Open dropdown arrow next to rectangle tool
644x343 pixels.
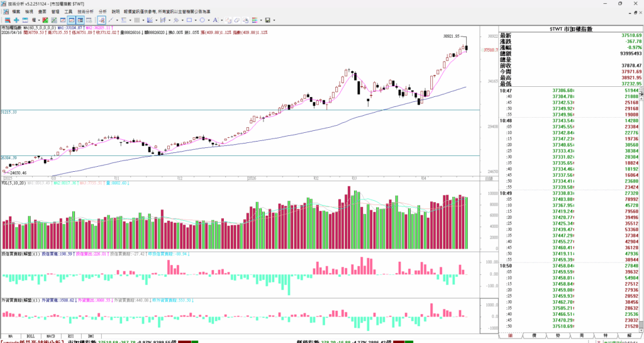coord(196,20)
